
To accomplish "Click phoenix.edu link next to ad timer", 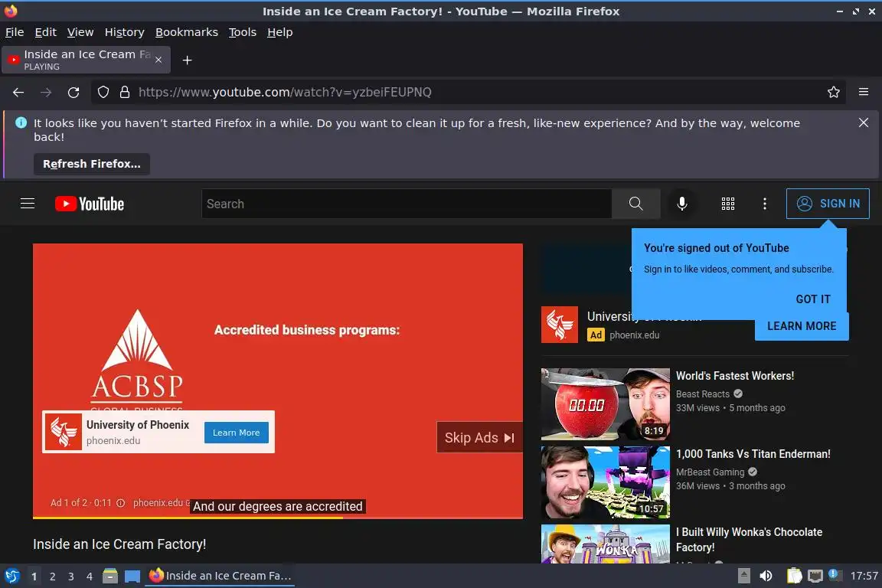I will [158, 503].
